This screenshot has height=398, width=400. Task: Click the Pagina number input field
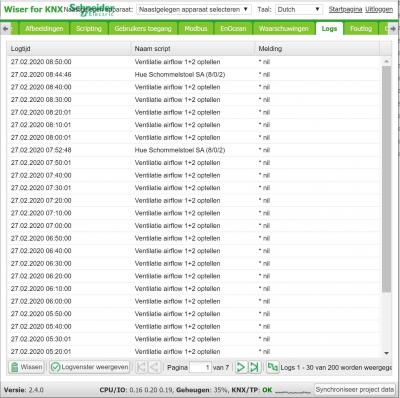coord(200,367)
